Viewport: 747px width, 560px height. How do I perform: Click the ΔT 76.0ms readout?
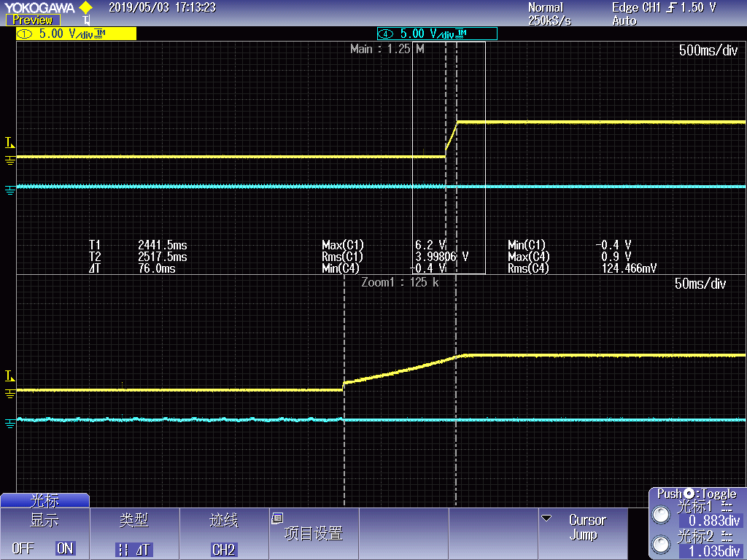coord(132,268)
